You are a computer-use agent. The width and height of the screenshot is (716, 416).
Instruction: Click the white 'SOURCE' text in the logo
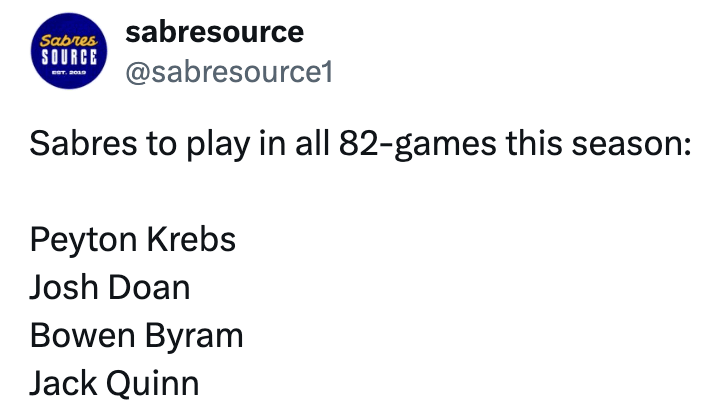pos(65,56)
